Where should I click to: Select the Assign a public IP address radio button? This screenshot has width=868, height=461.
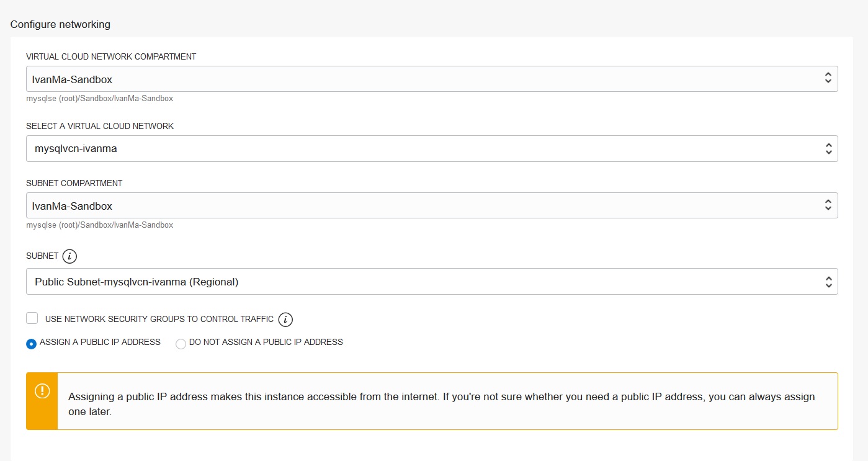coord(31,344)
